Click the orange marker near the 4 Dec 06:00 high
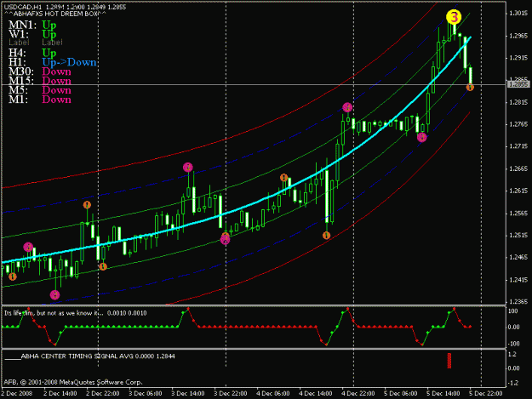This screenshot has height=399, width=532. pyautogui.click(x=284, y=177)
